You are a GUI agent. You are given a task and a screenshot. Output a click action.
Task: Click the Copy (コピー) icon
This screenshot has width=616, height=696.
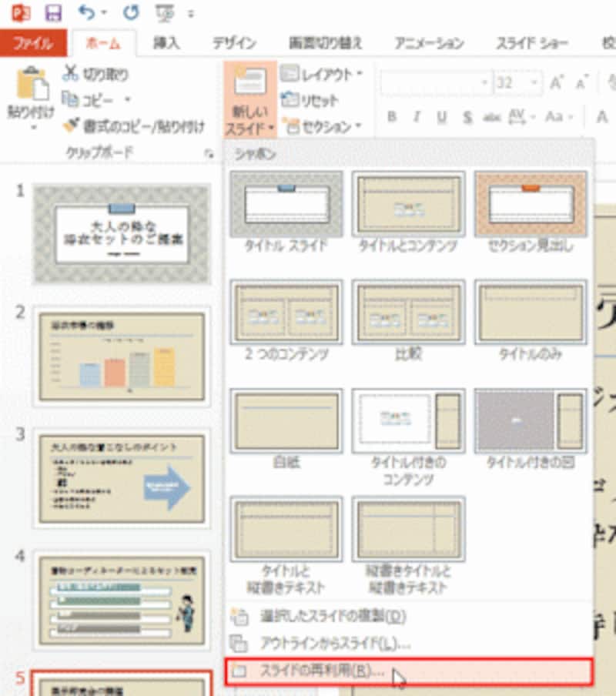[x=69, y=99]
